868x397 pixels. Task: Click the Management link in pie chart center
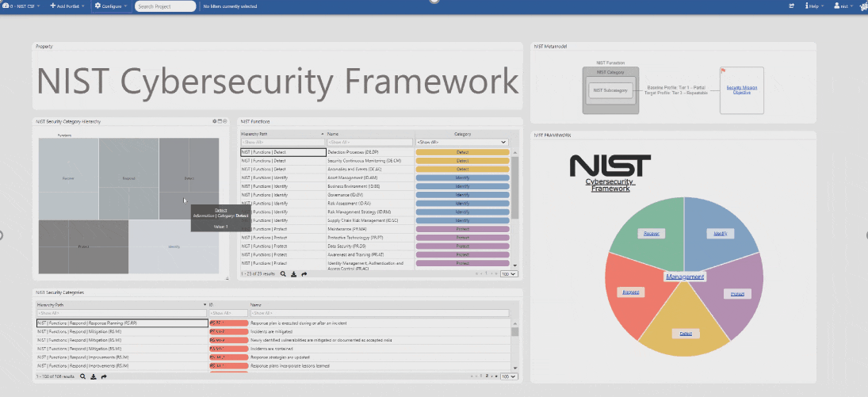pos(685,277)
